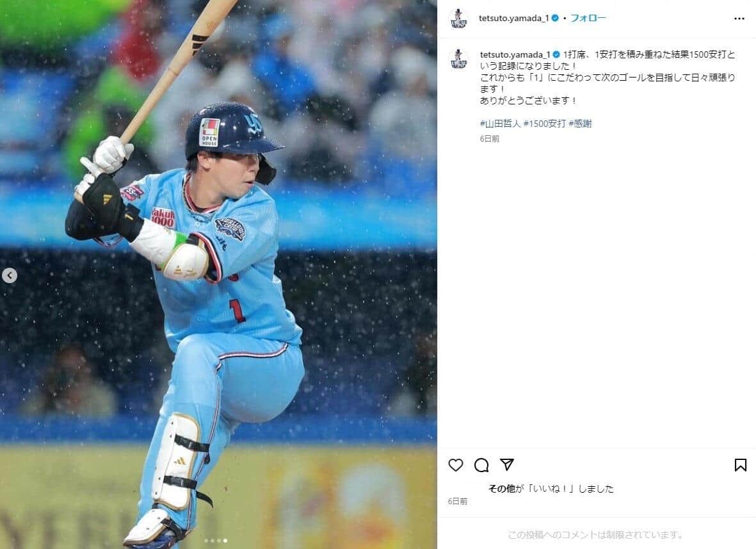Screen dimensions: 756x549
Task: Open comments via speech bubble icon
Action: (481, 465)
